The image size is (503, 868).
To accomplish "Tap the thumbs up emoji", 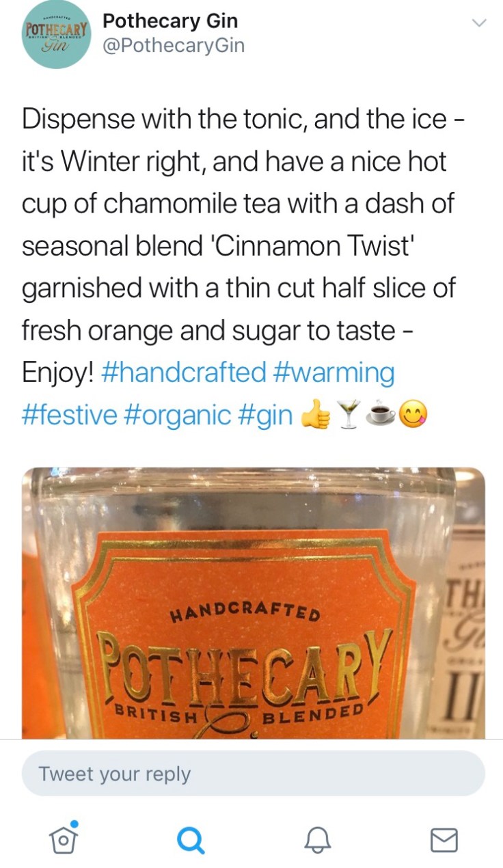I will click(315, 414).
